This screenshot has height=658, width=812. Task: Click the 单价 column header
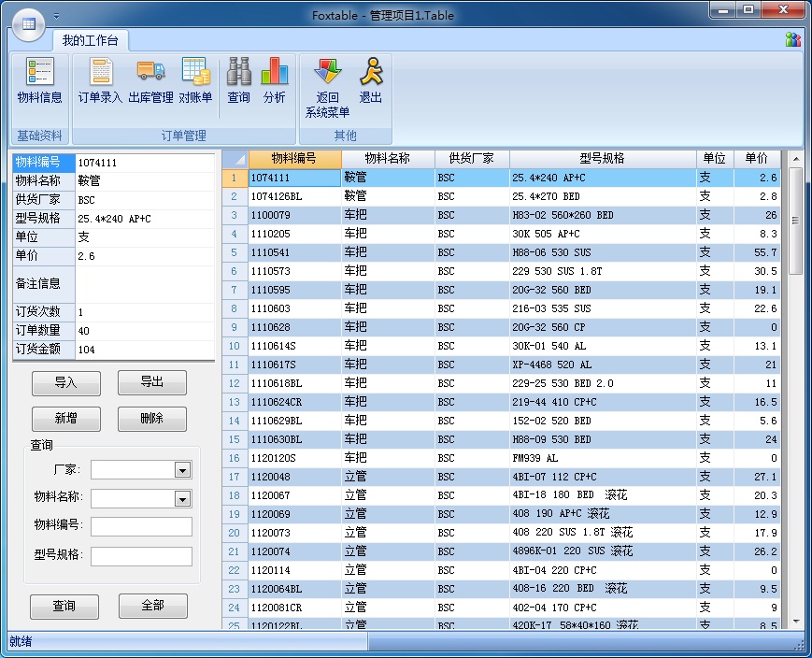757,159
